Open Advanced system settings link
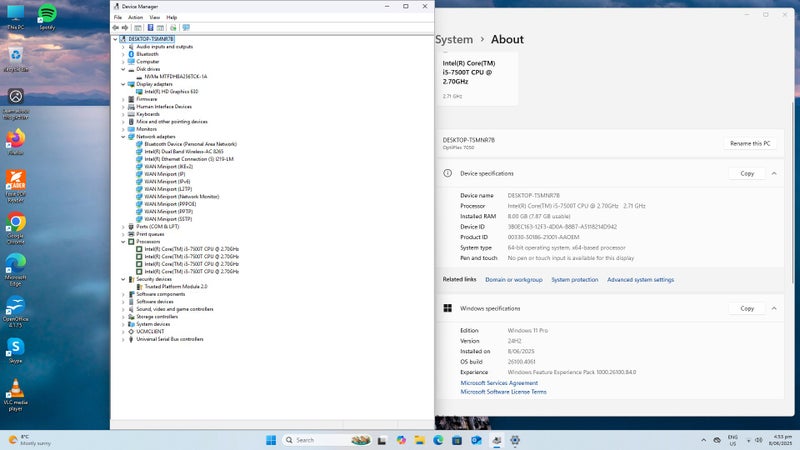The width and height of the screenshot is (800, 450). pos(640,280)
